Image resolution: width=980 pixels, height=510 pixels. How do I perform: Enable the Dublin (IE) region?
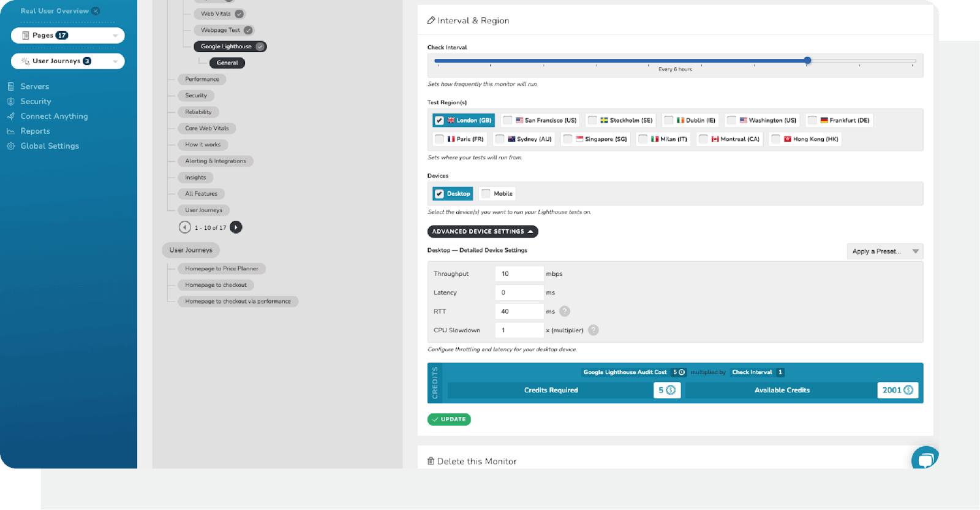pos(669,120)
